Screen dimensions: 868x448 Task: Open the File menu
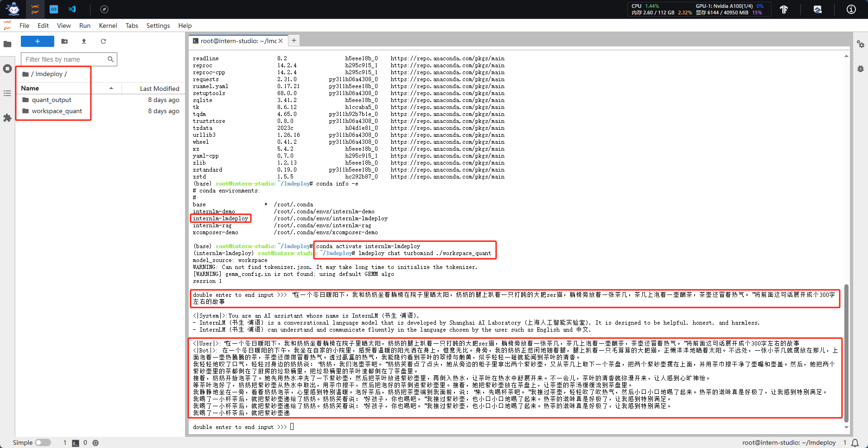25,26
